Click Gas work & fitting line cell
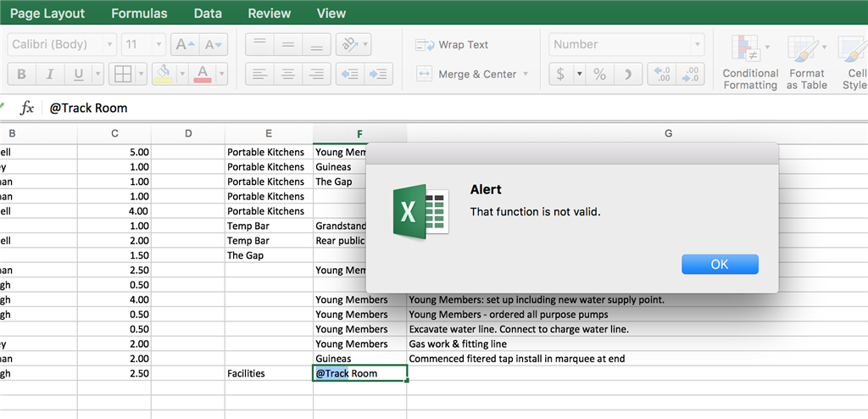The image size is (868, 419). click(637, 344)
